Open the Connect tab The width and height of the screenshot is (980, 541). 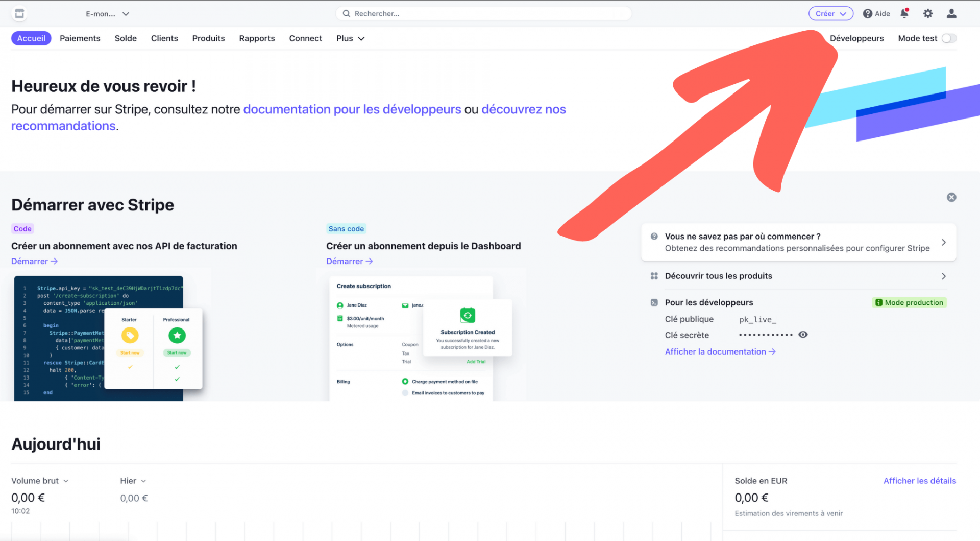[x=305, y=38]
